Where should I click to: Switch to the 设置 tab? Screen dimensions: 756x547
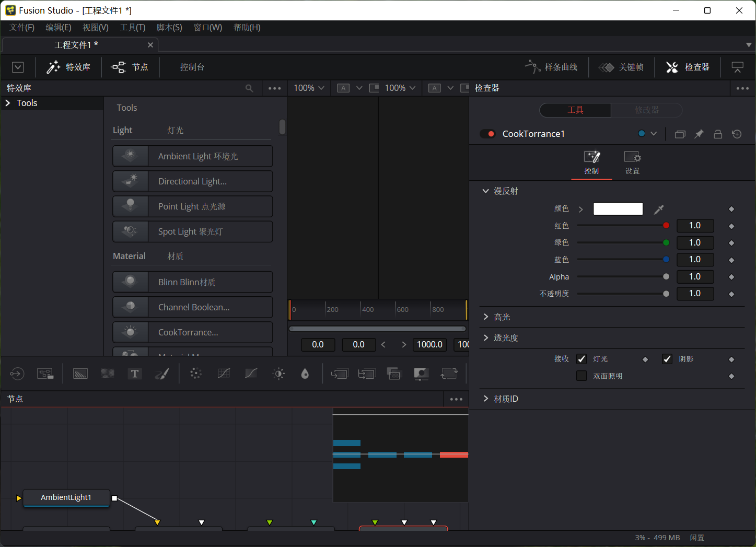tap(632, 163)
